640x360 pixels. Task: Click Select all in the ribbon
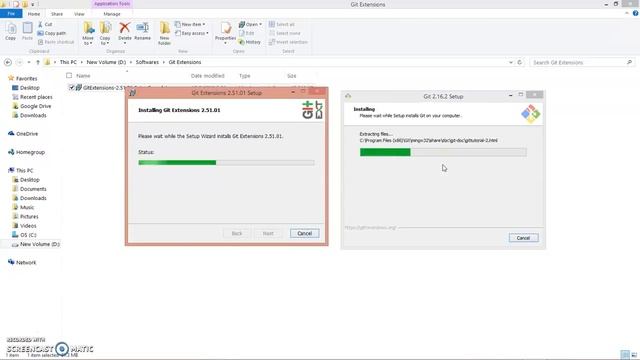282,24
